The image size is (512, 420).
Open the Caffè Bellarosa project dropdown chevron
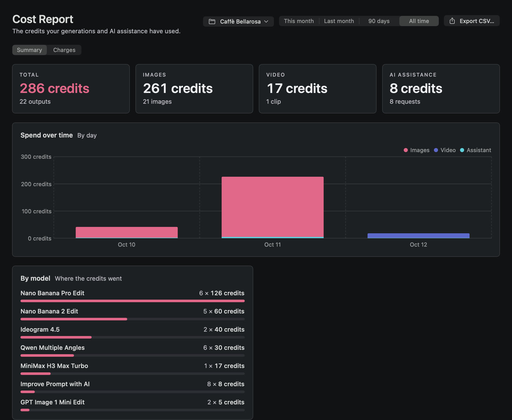pos(266,21)
